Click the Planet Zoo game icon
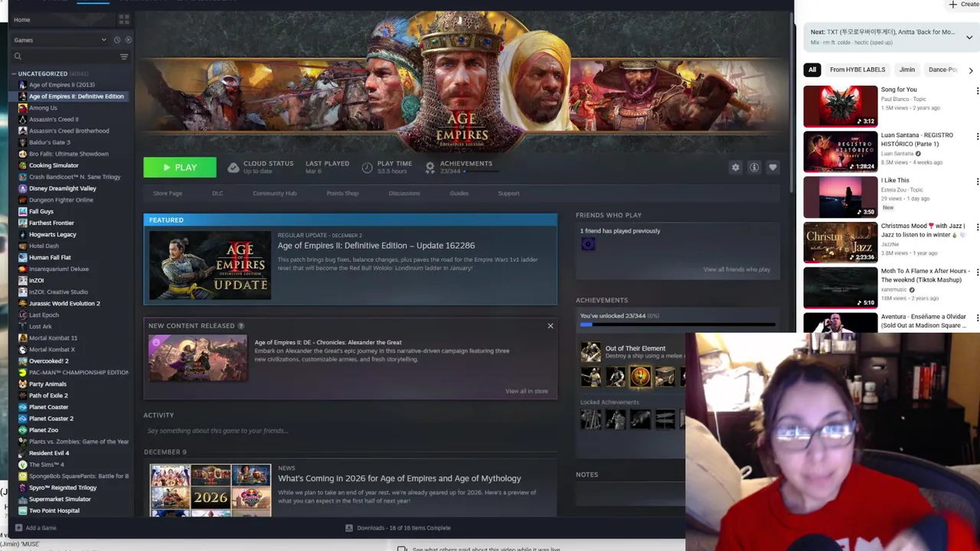Image resolution: width=980 pixels, height=551 pixels. pos(22,430)
